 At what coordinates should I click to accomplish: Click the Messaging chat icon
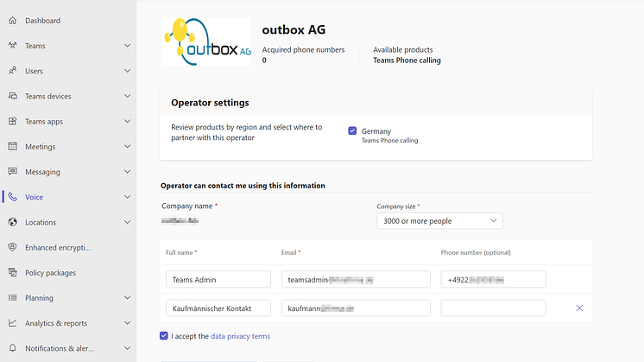click(x=13, y=172)
